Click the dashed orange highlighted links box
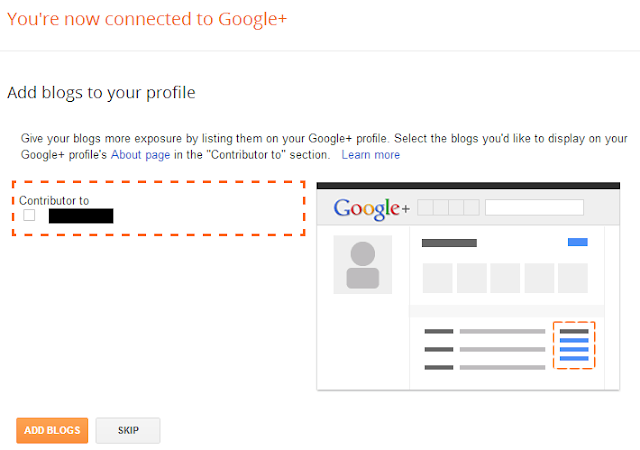Viewport: 640px width, 450px height. pyautogui.click(x=573, y=345)
